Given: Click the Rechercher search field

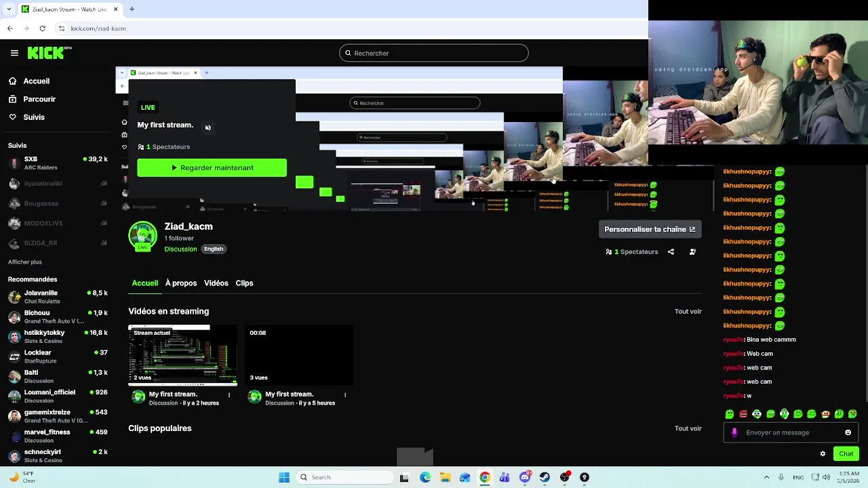Looking at the screenshot, I should 434,53.
